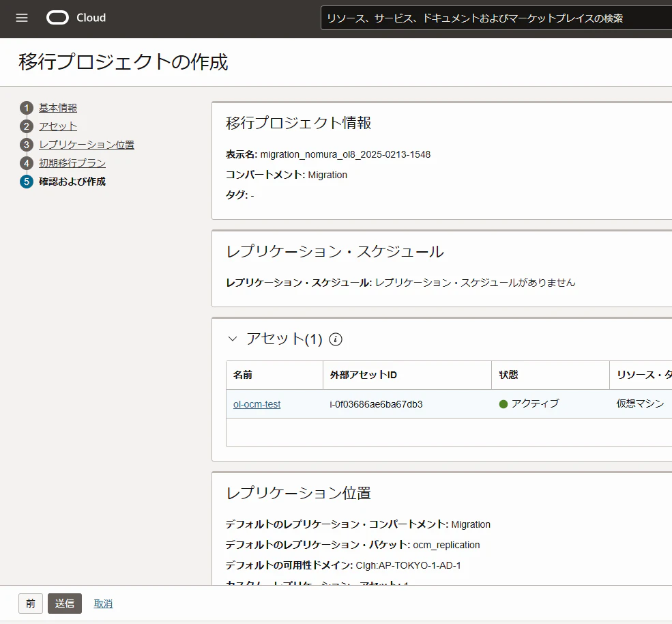Click the green active status dot
672x624 pixels.
[x=503, y=404]
